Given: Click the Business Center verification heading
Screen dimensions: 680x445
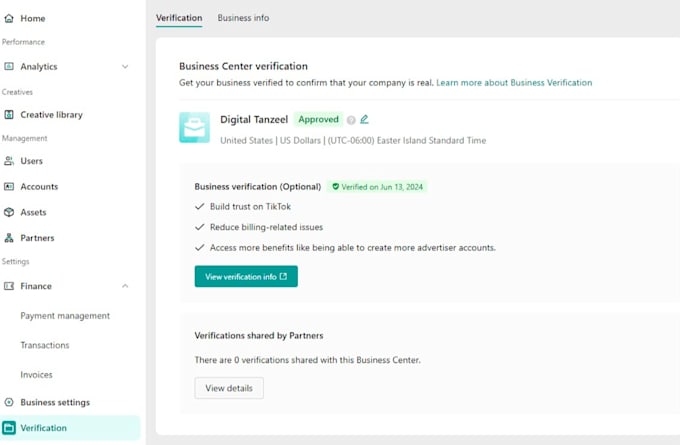Looking at the screenshot, I should tap(243, 66).
